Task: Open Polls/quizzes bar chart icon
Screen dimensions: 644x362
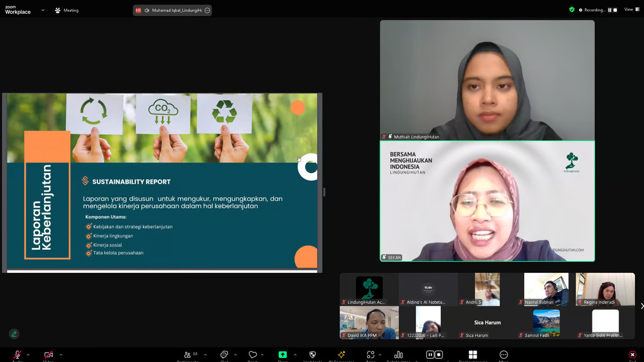Action: click(x=398, y=354)
